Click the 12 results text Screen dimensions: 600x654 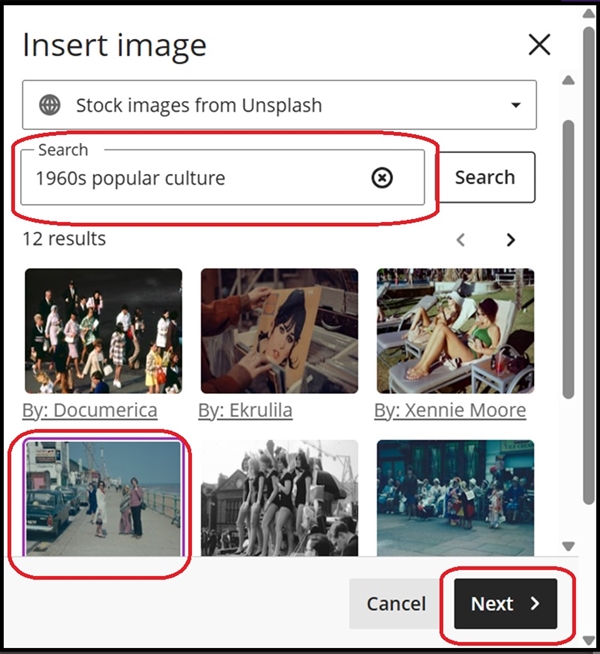point(64,239)
